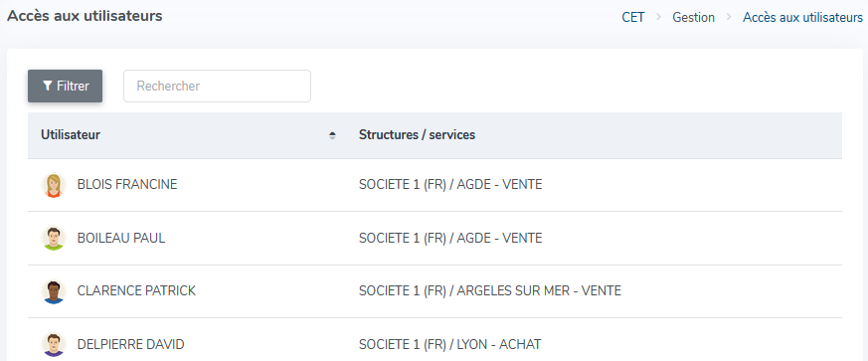Click ARGELES SUR MER - VENTE structure cell

(x=490, y=291)
